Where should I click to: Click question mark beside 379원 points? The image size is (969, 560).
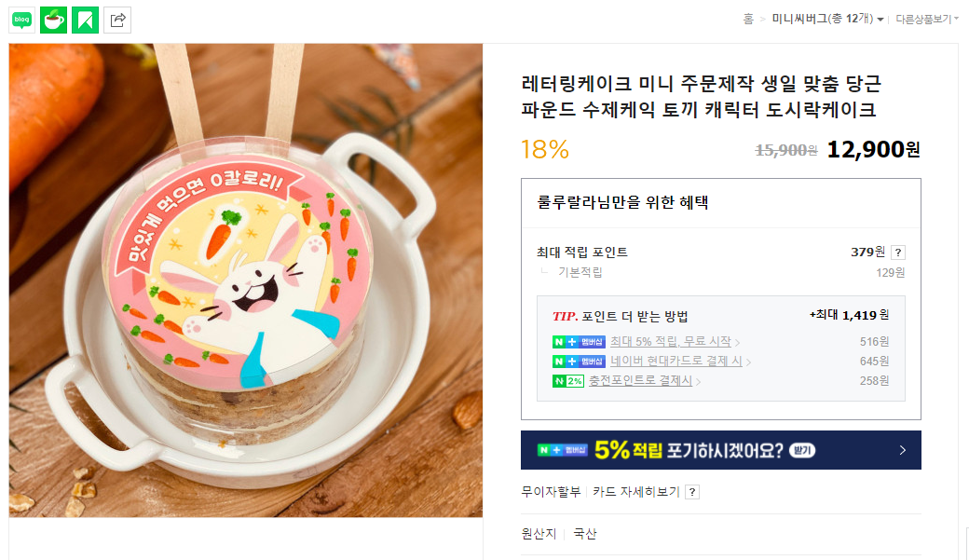click(898, 253)
